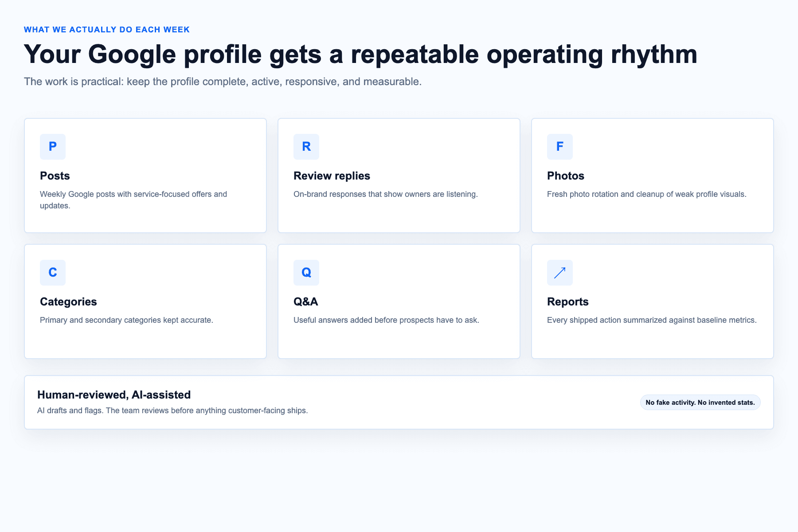Select the Photos card title
The image size is (798, 532).
(566, 176)
